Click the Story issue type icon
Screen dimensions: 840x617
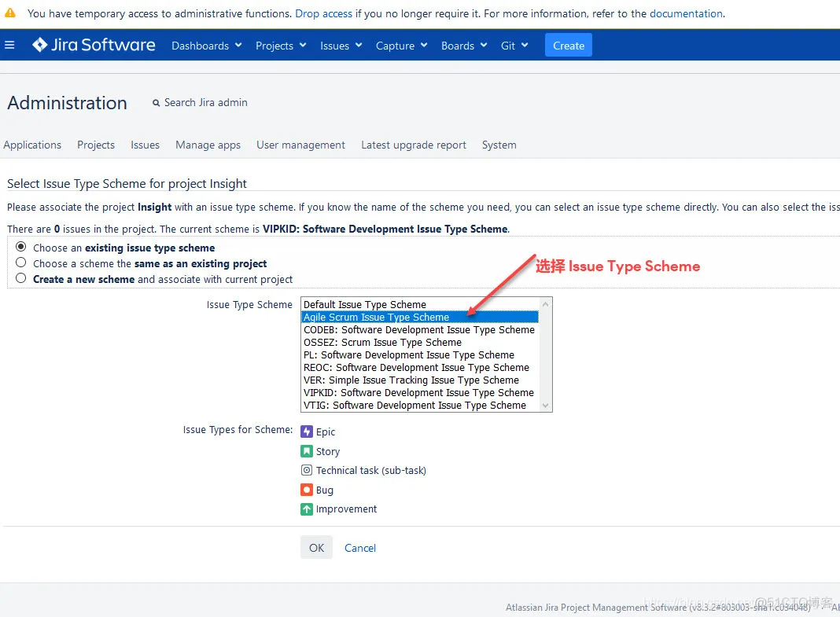tap(307, 451)
